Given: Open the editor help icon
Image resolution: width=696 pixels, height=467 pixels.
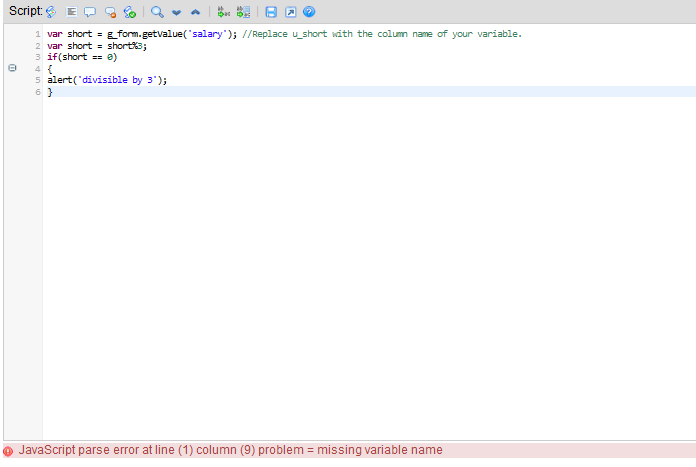Looking at the screenshot, I should pyautogui.click(x=309, y=12).
